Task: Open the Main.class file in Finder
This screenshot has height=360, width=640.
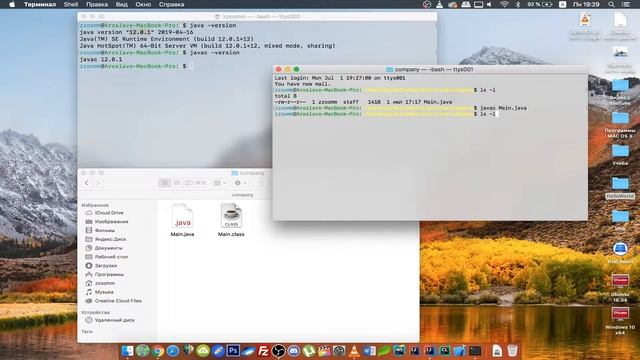Action: pos(231,220)
